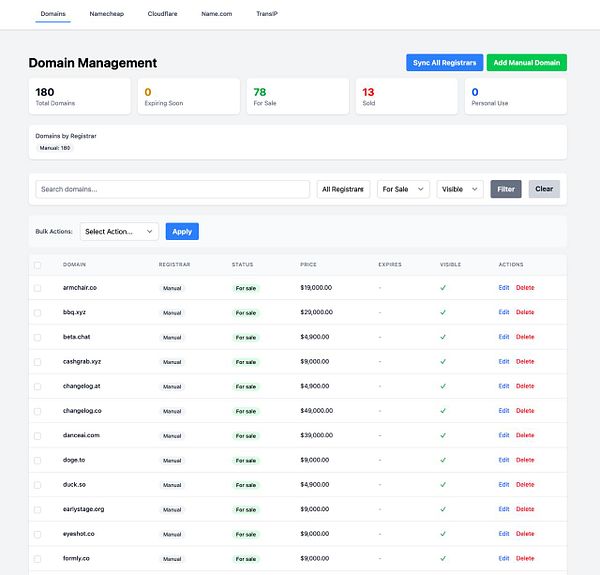Screen dimensions: 600x575
Task: Click the visible checkmark for danceai.com
Action: [x=443, y=435]
